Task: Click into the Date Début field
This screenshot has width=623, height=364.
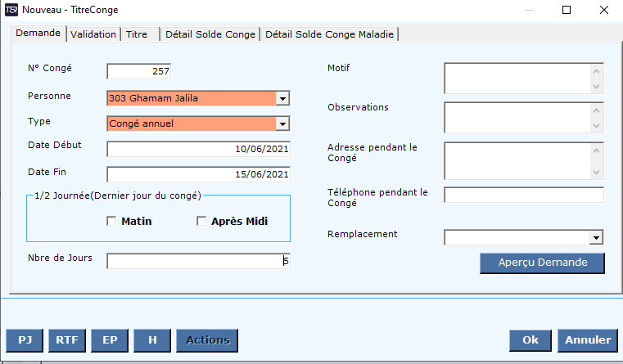Action: point(198,149)
